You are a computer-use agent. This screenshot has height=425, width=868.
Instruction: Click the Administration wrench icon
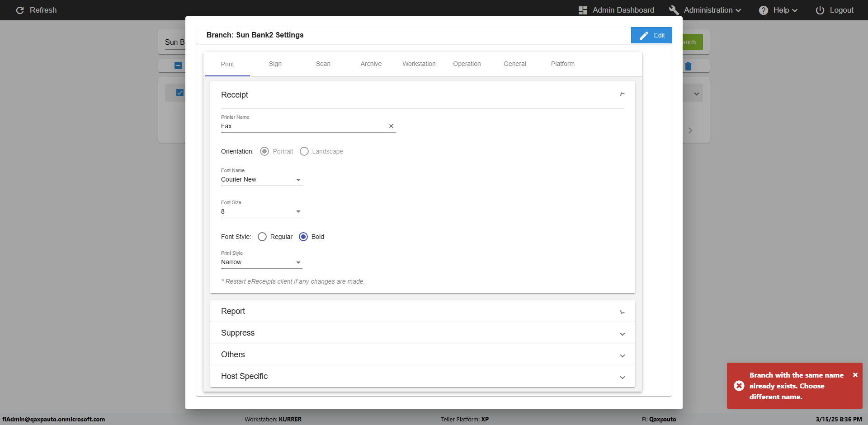674,10
